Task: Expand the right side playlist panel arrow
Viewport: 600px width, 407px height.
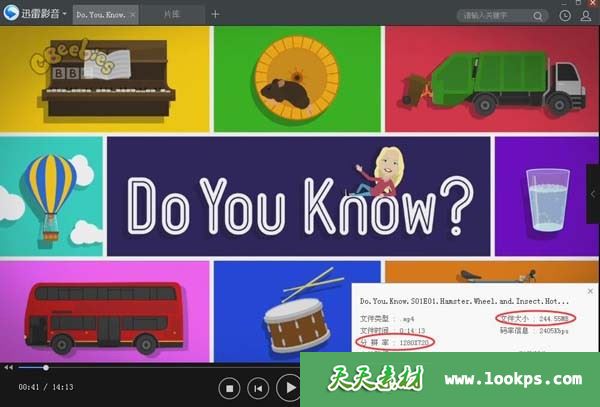Action: (593, 194)
